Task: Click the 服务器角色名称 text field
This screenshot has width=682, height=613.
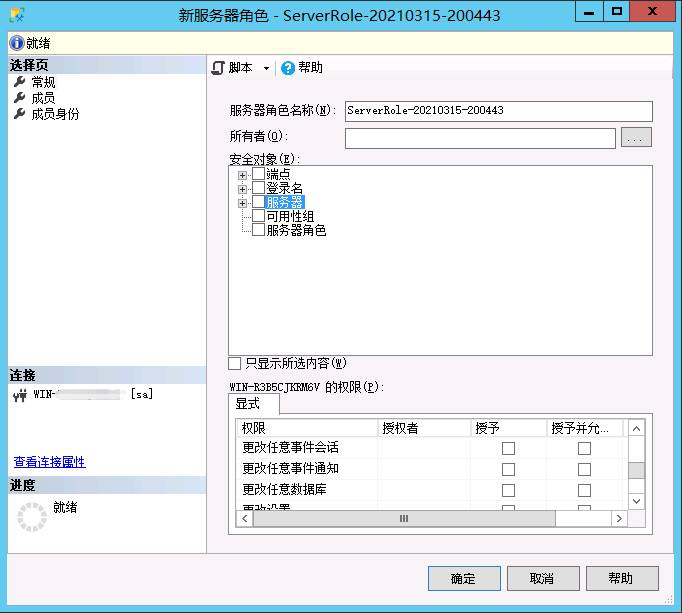Action: click(x=498, y=111)
